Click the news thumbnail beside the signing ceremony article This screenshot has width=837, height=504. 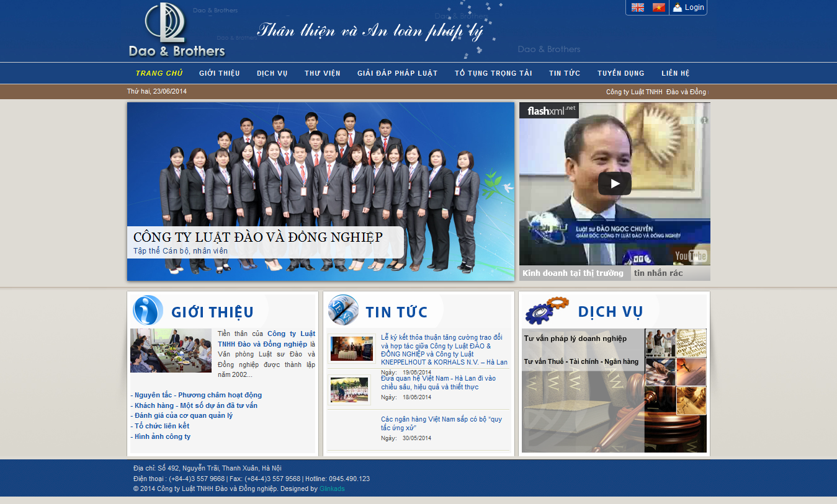[350, 348]
